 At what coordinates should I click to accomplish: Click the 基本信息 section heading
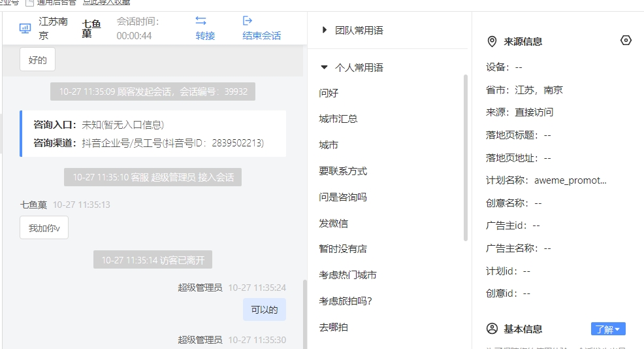pos(523,329)
